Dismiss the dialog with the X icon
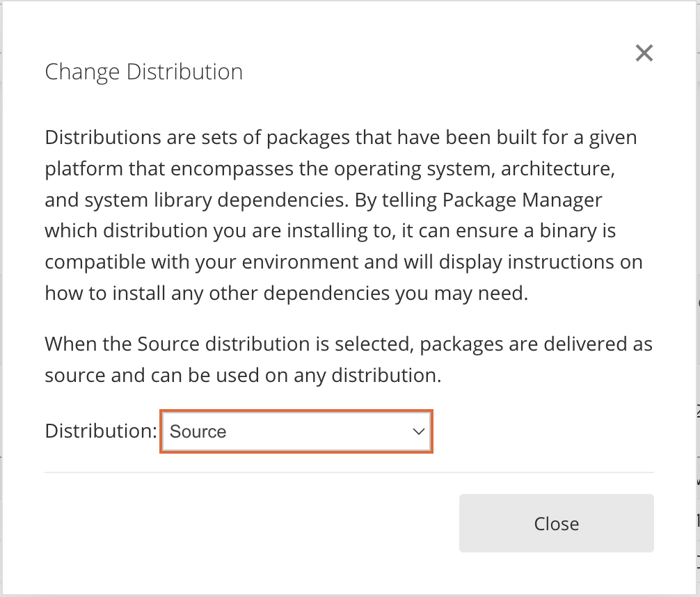 (x=644, y=53)
